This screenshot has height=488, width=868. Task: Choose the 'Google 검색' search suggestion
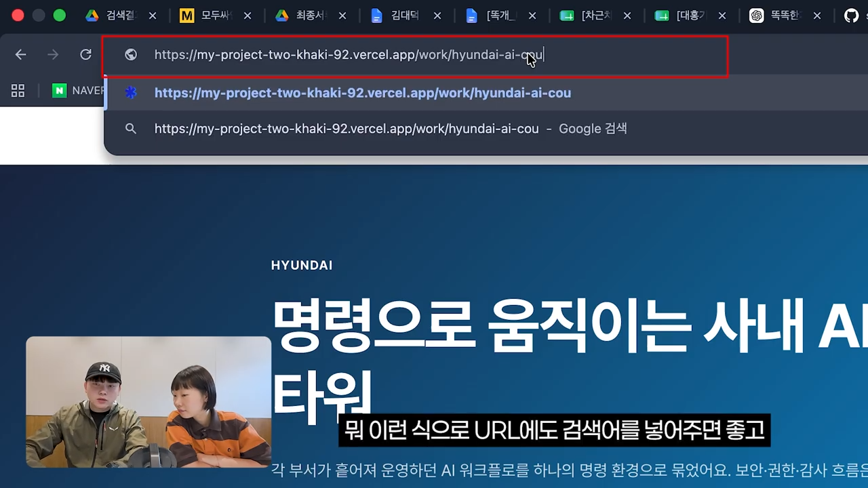pyautogui.click(x=486, y=129)
